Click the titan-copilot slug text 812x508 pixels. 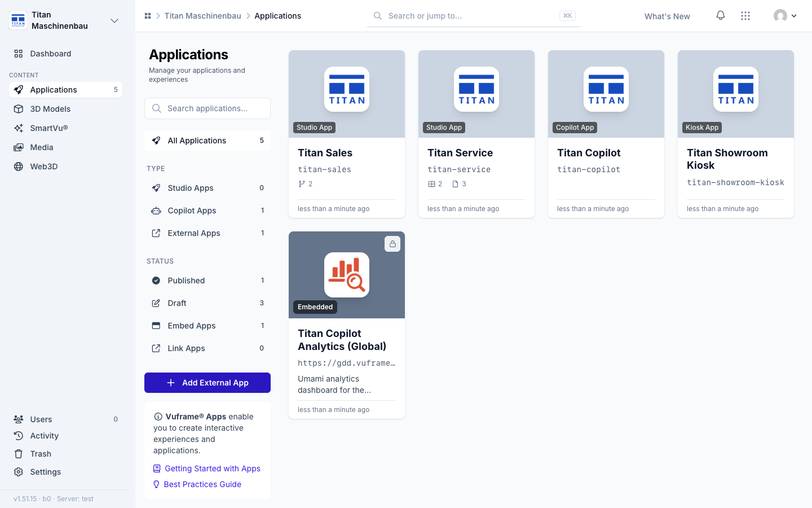tap(589, 169)
